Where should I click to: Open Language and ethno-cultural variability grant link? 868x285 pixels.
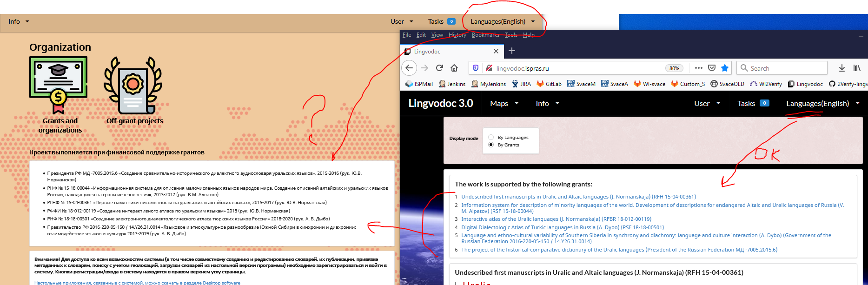[646, 238]
